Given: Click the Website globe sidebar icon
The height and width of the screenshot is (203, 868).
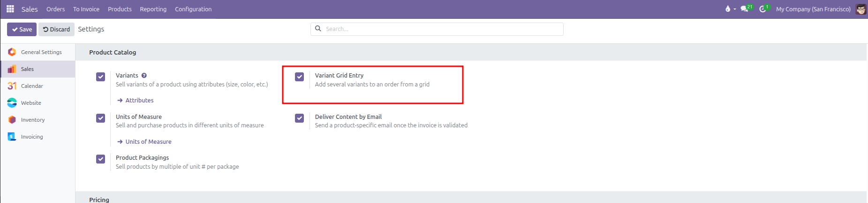Looking at the screenshot, I should [12, 103].
